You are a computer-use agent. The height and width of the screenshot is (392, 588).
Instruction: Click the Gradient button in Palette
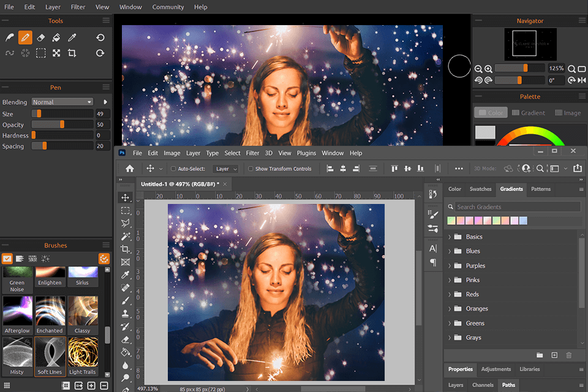point(528,113)
